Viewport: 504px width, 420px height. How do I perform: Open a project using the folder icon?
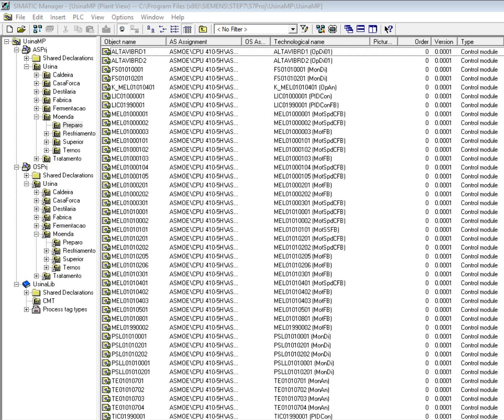point(21,29)
